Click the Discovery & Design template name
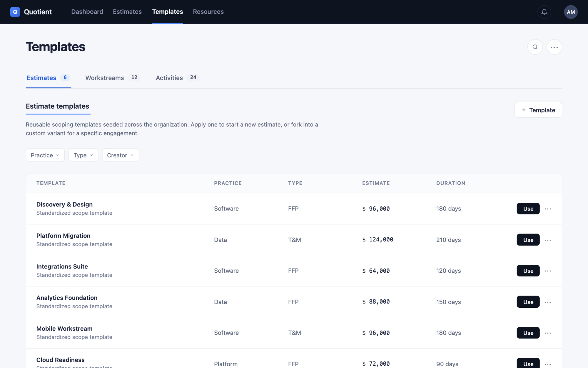The height and width of the screenshot is (368, 588). [64, 204]
